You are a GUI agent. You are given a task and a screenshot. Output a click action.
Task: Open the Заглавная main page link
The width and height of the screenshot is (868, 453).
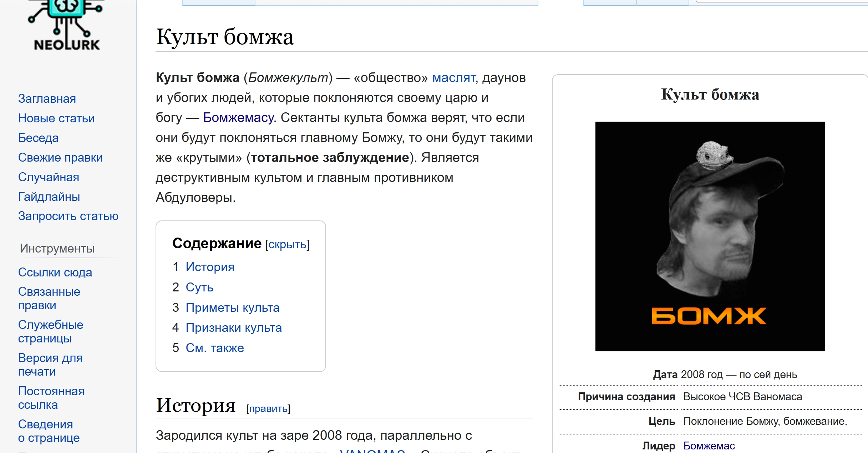pyautogui.click(x=47, y=98)
